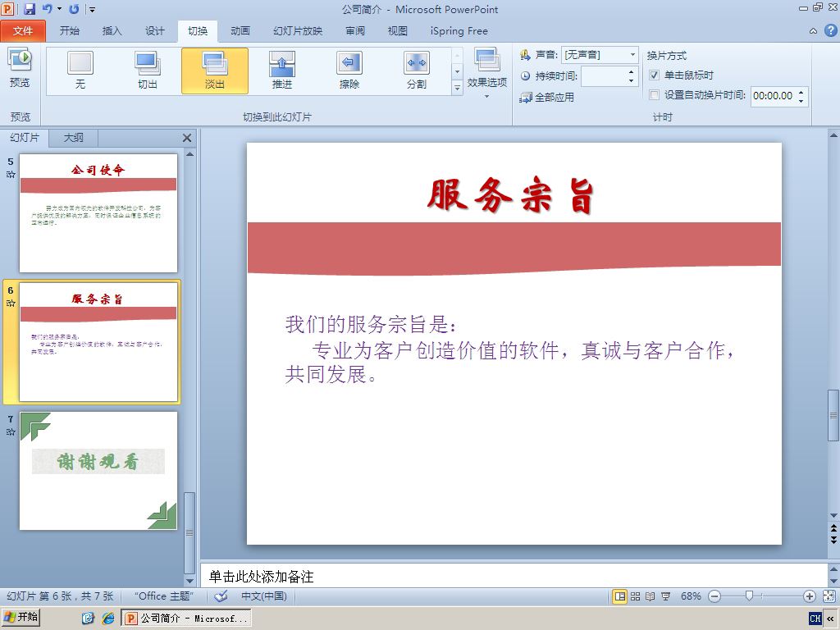
Task: Increase the auto advance time spinner
Action: point(801,92)
